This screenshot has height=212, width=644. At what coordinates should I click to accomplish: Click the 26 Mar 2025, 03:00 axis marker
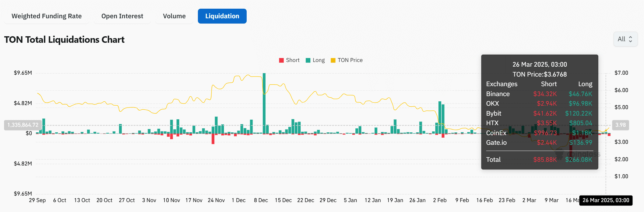click(x=605, y=200)
